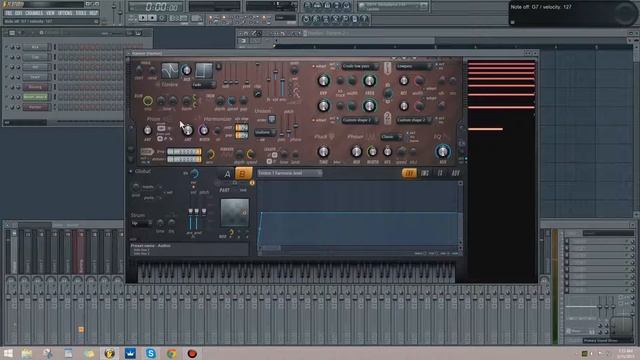Screen dimensions: 640x360
Task: Select the orange ENV editor mode button
Action: [409, 173]
